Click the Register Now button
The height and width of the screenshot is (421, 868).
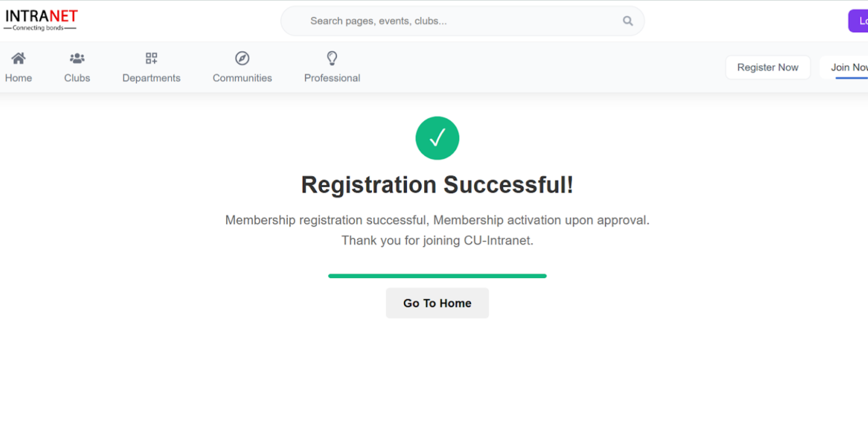click(767, 67)
